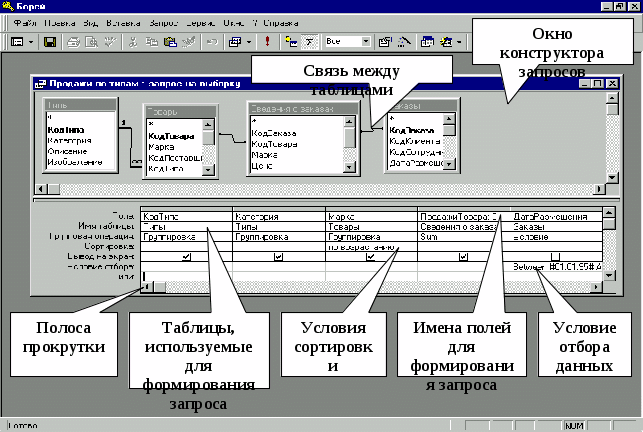Image resolution: width=643 pixels, height=432 pixels.
Task: Open the 'по возрастанию' sort cell
Action: pos(371,247)
